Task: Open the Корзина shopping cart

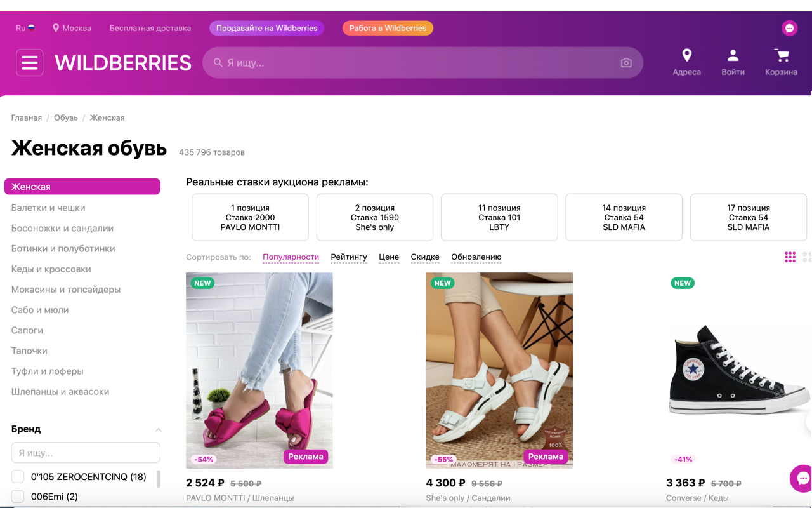Action: coord(781,62)
